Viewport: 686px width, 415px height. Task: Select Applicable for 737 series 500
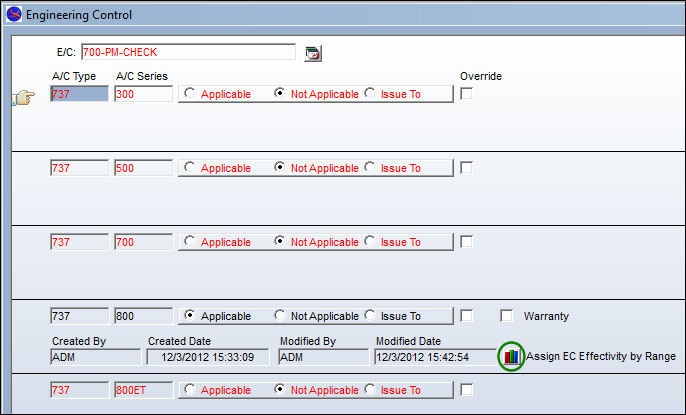click(x=189, y=167)
